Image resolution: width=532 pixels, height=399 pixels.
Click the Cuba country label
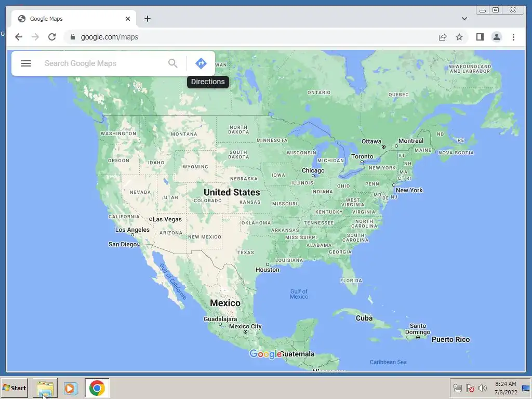(364, 318)
